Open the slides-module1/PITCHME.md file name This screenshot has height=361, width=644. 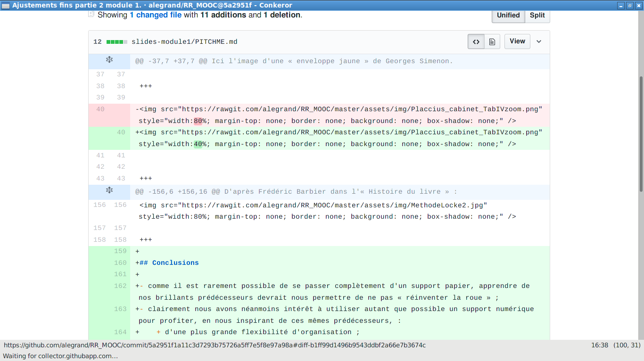(x=184, y=42)
